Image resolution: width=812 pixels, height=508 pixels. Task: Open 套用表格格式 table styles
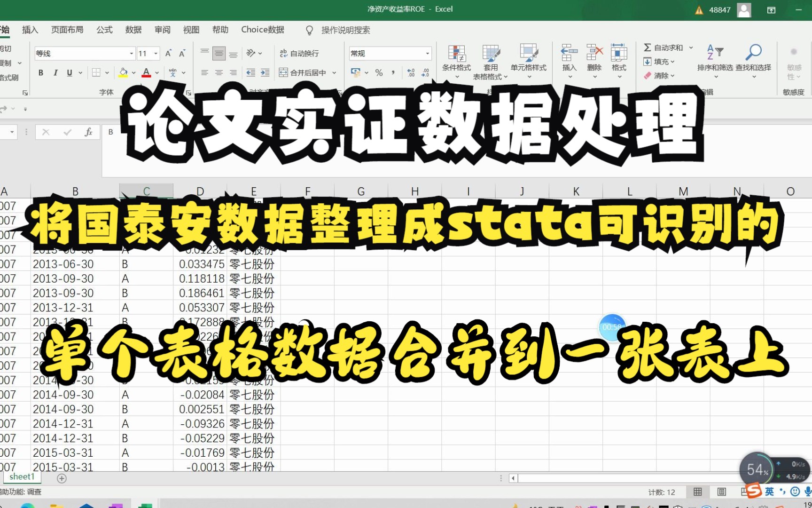490,61
